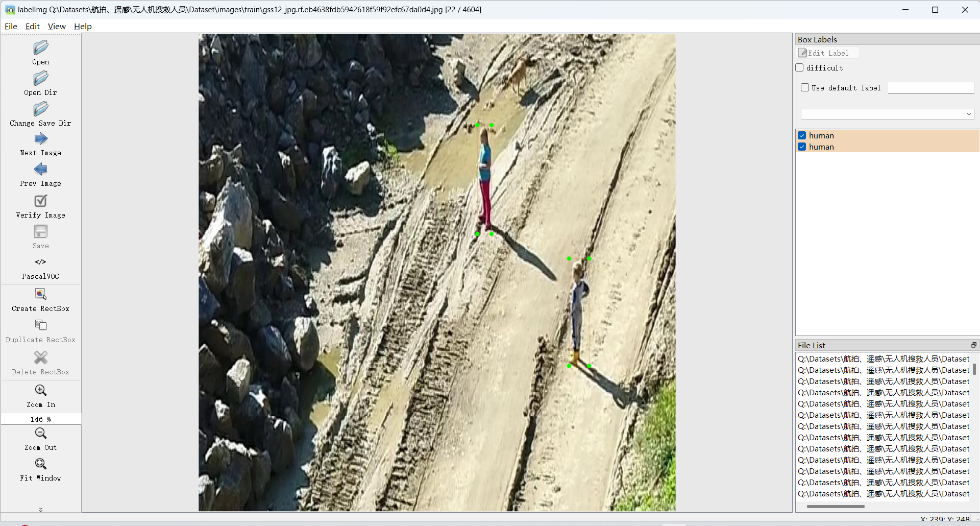Image resolution: width=980 pixels, height=526 pixels.
Task: Maximize the labelImg window
Action: click(935, 10)
